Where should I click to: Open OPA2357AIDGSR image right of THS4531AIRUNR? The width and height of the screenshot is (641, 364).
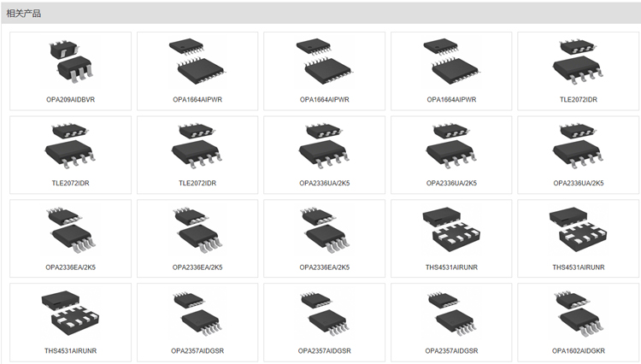pyautogui.click(x=197, y=314)
